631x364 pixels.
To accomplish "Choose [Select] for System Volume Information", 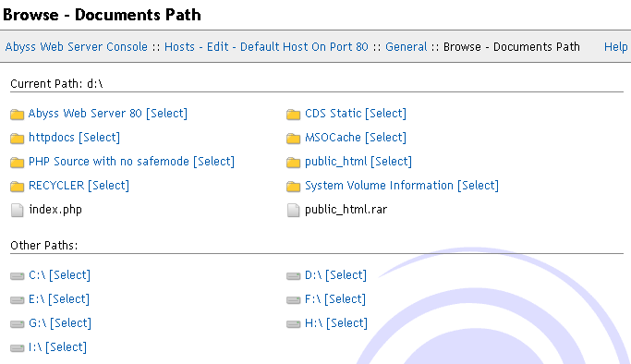I will point(478,186).
